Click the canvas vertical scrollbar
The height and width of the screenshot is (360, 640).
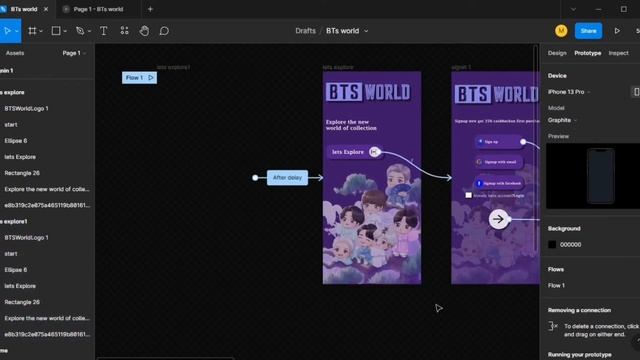point(536,149)
